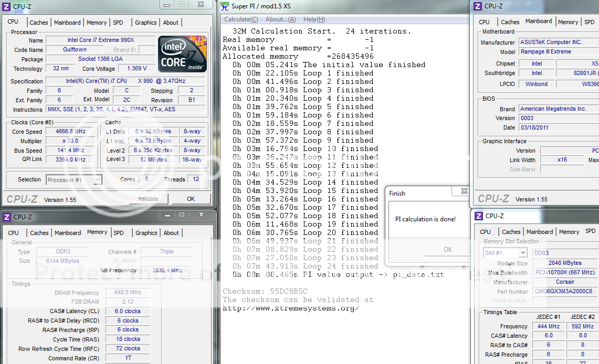Click the 1.369 V core voltage value

(137, 69)
